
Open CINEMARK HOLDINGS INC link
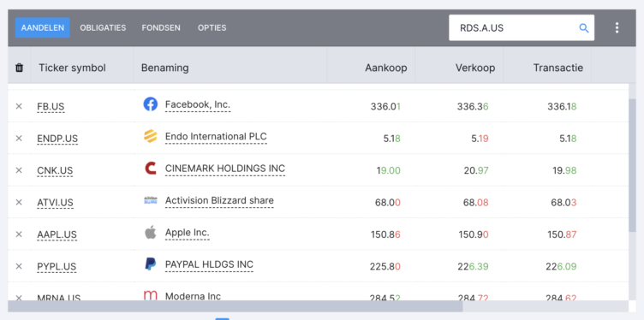[225, 169]
